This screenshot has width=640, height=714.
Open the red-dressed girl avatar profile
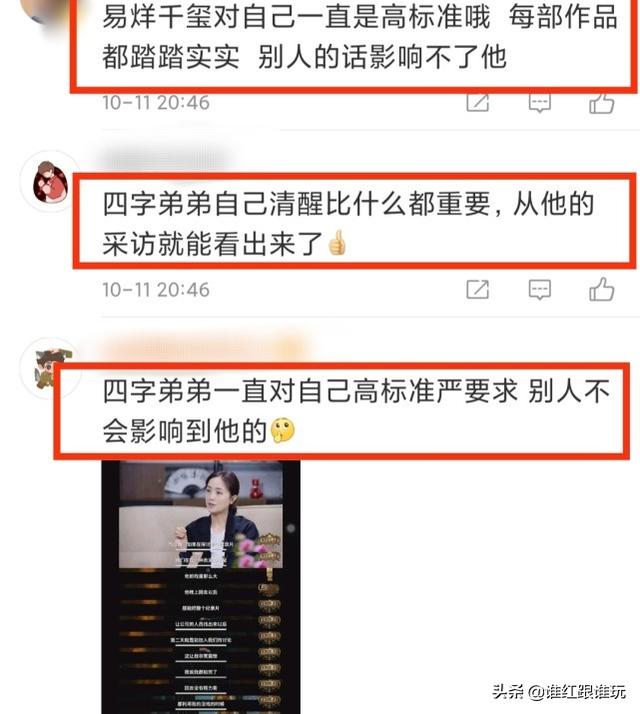[51, 181]
